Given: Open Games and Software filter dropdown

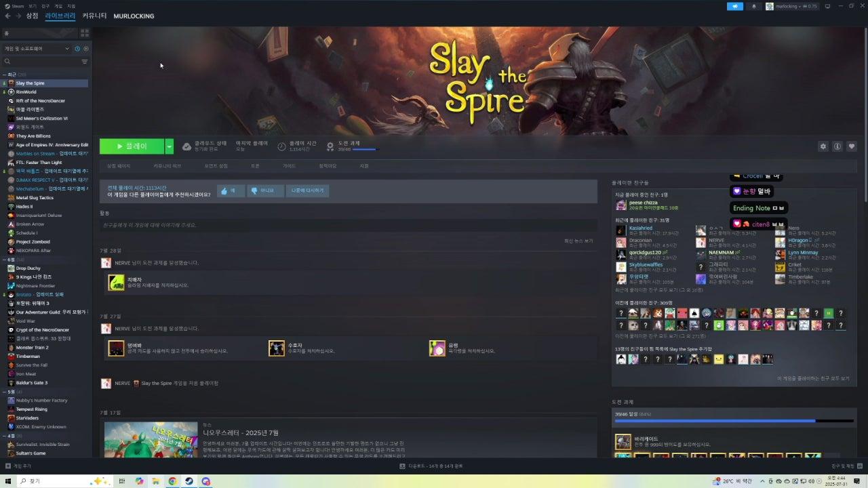Looking at the screenshot, I should pyautogui.click(x=37, y=49).
